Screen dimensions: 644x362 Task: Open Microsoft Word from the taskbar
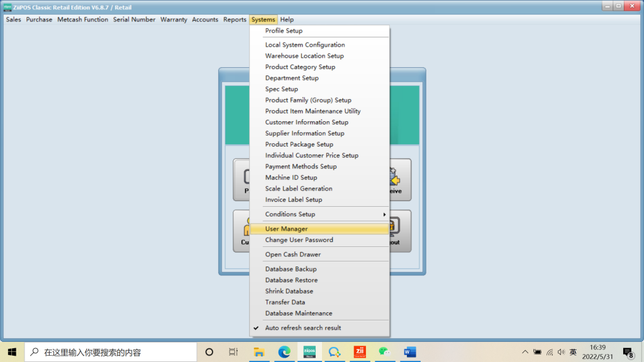pos(410,352)
